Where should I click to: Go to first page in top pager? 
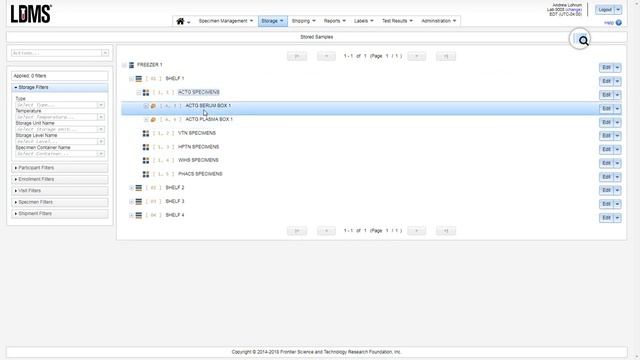click(x=297, y=56)
